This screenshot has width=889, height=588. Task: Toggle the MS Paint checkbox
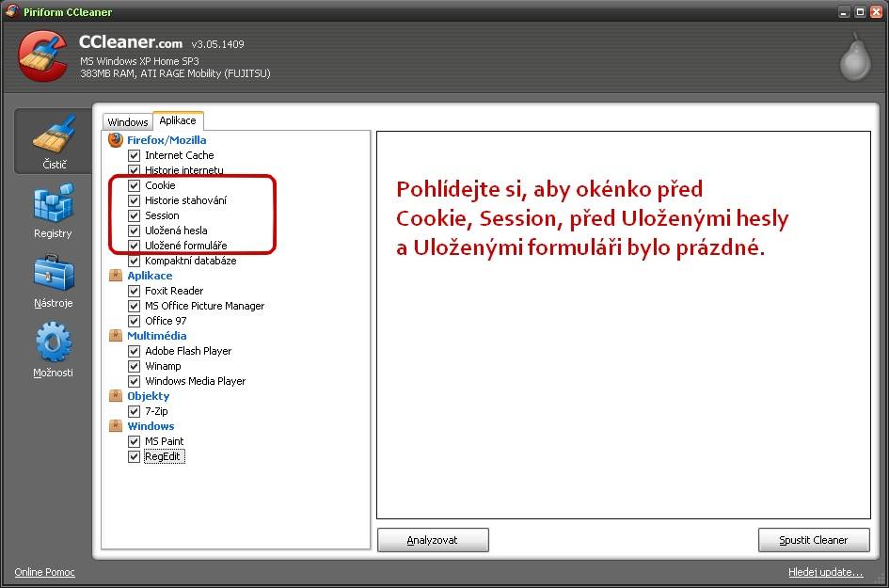coord(134,441)
